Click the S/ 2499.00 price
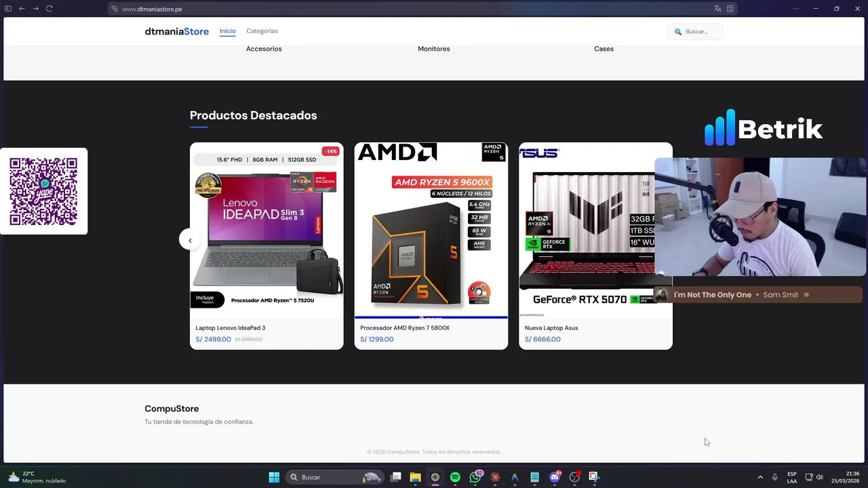 213,340
